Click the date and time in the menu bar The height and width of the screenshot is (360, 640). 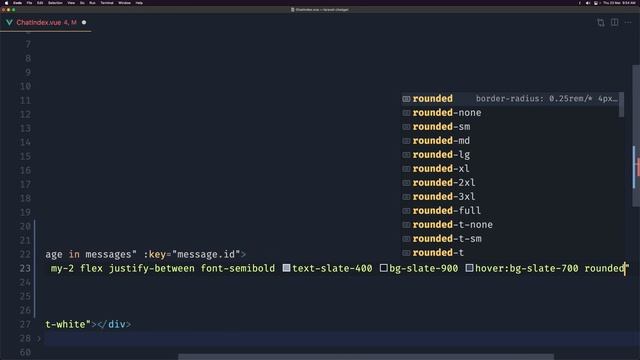coord(619,3)
